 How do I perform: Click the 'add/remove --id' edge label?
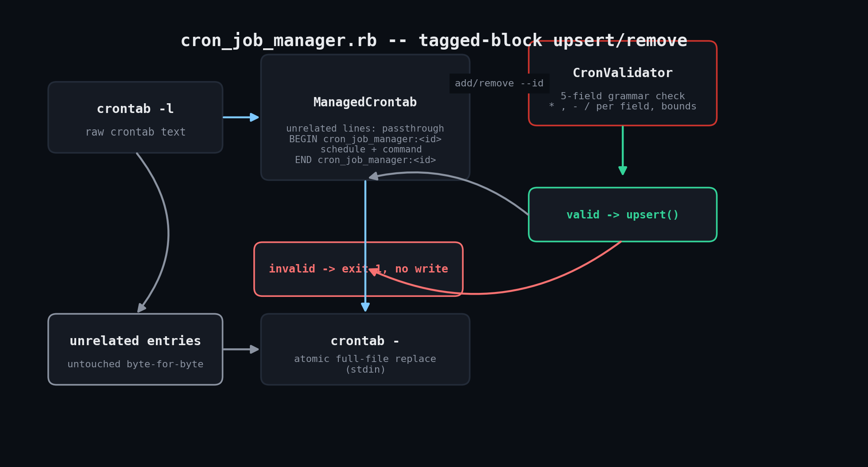[x=500, y=83]
